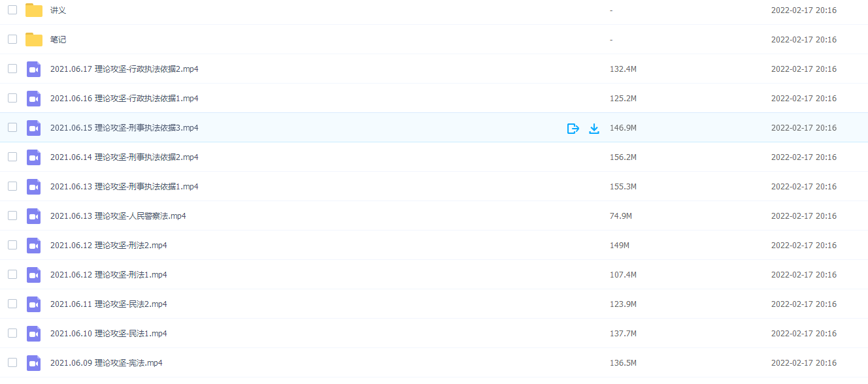Click video icon for 刑法2.mp4
The width and height of the screenshot is (868, 384).
click(34, 245)
